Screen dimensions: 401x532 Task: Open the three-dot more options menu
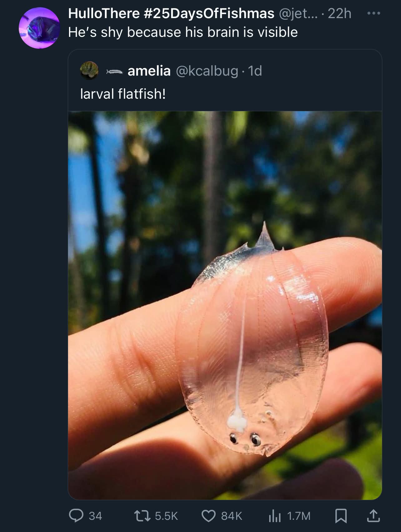pyautogui.click(x=374, y=14)
